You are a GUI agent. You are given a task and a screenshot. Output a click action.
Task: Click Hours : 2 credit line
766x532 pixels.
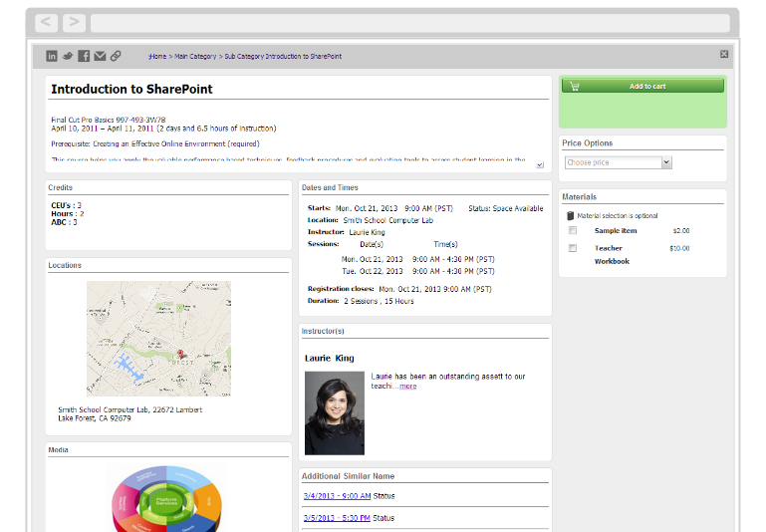click(68, 213)
